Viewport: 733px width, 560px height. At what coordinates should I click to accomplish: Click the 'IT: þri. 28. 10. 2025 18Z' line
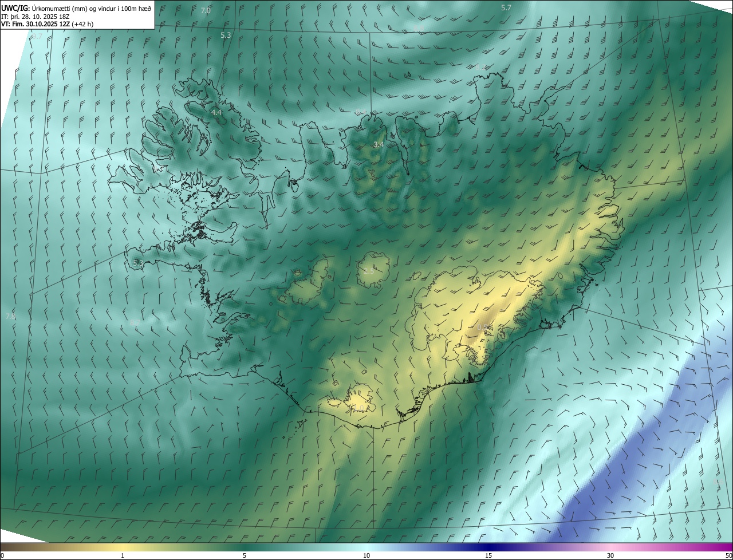[x=37, y=16]
